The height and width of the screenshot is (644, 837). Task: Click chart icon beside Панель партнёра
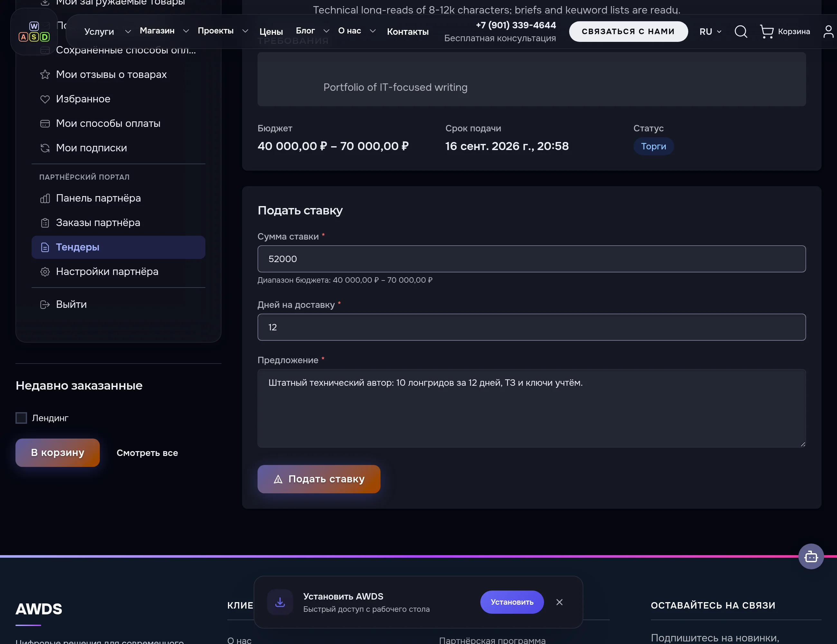(45, 198)
